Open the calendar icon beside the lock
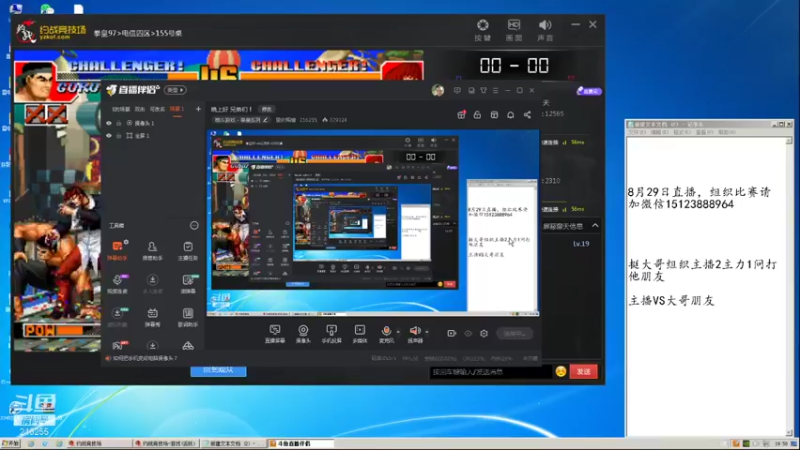This screenshot has width=800, height=450. [x=494, y=115]
